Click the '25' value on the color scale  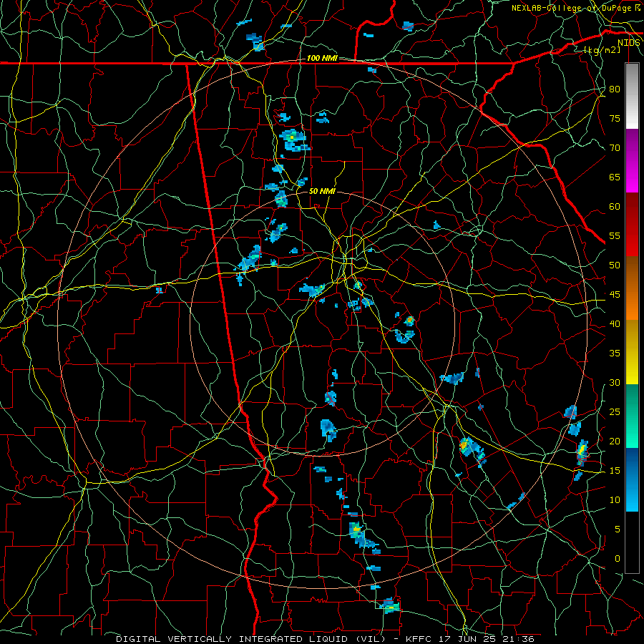click(x=615, y=411)
